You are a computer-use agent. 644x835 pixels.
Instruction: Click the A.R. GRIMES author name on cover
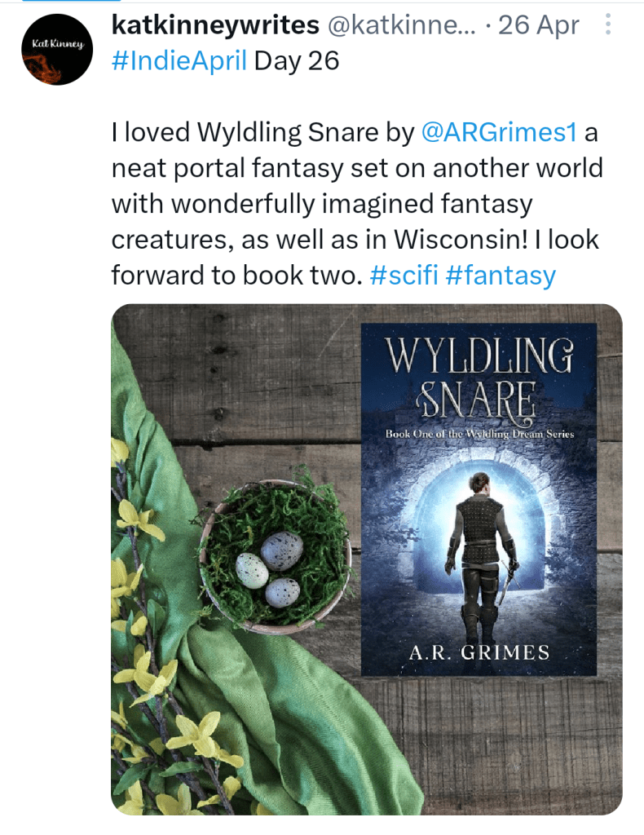(x=479, y=652)
